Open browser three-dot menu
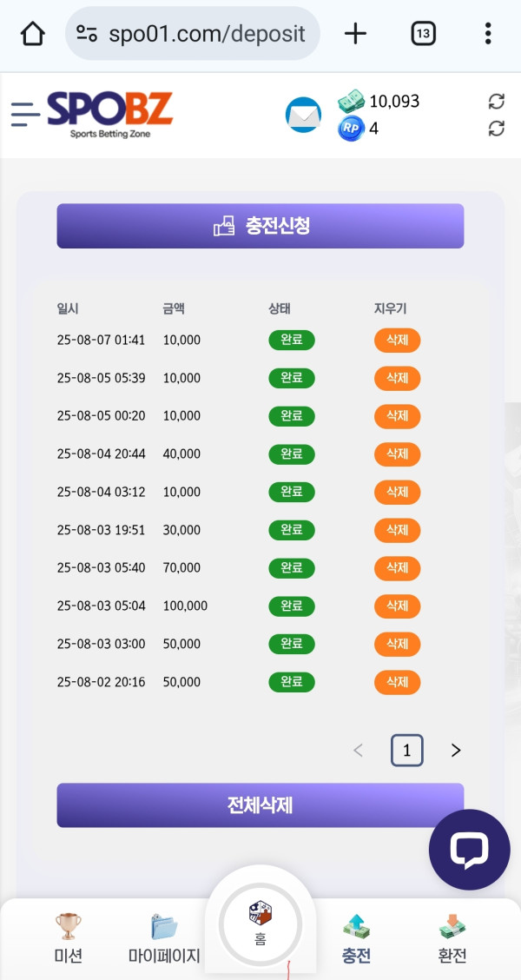Viewport: 521px width, 980px height. [x=488, y=34]
